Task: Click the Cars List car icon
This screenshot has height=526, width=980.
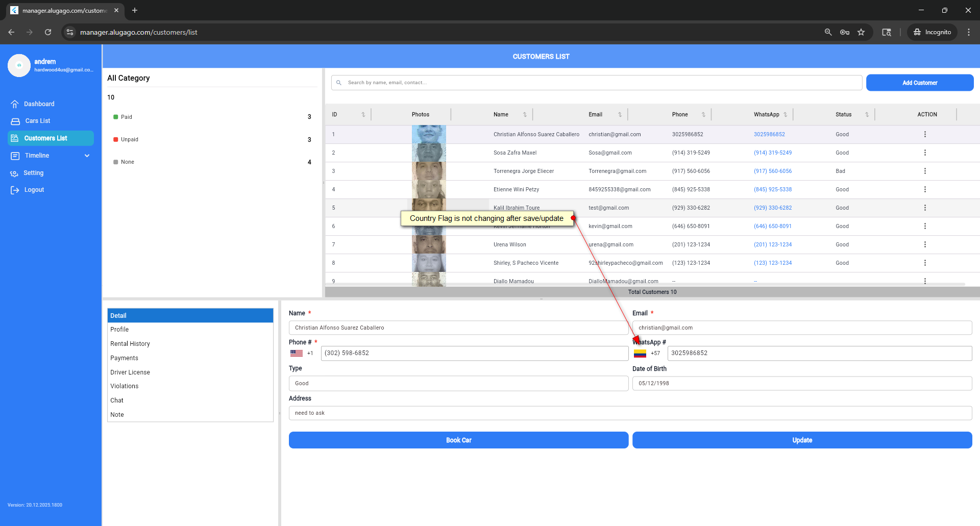Action: coord(15,121)
